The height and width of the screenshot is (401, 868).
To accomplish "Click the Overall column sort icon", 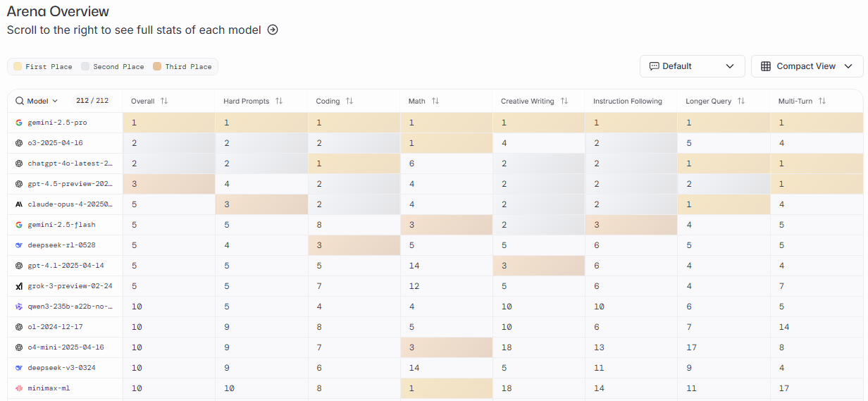I will coord(164,101).
